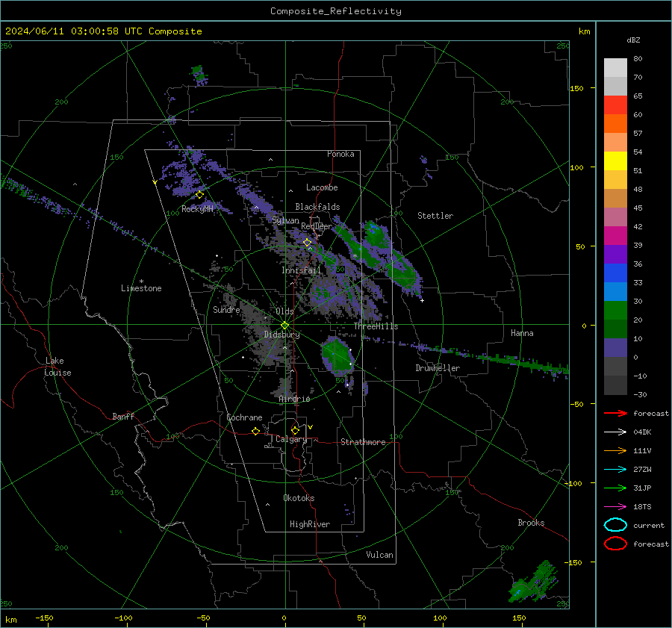Screen dimensions: 672x628
Task: Click the Composite_Reflectivity title text
Action: pos(335,11)
